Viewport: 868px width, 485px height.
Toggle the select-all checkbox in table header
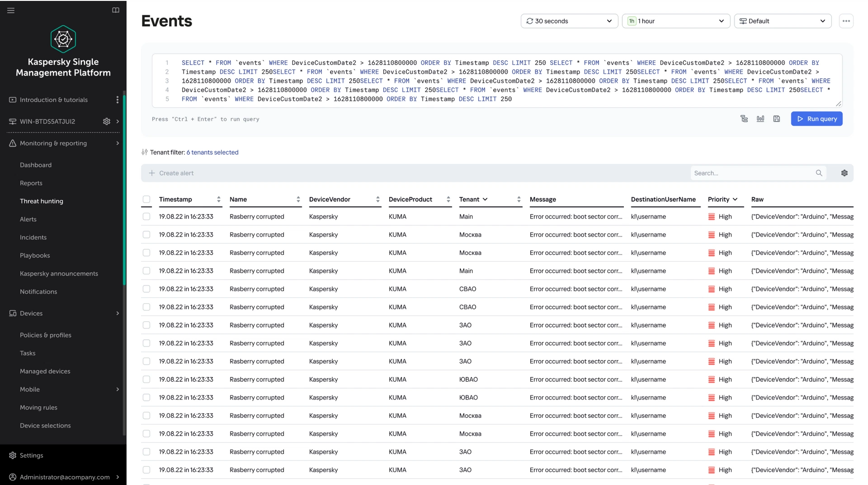[x=146, y=200]
